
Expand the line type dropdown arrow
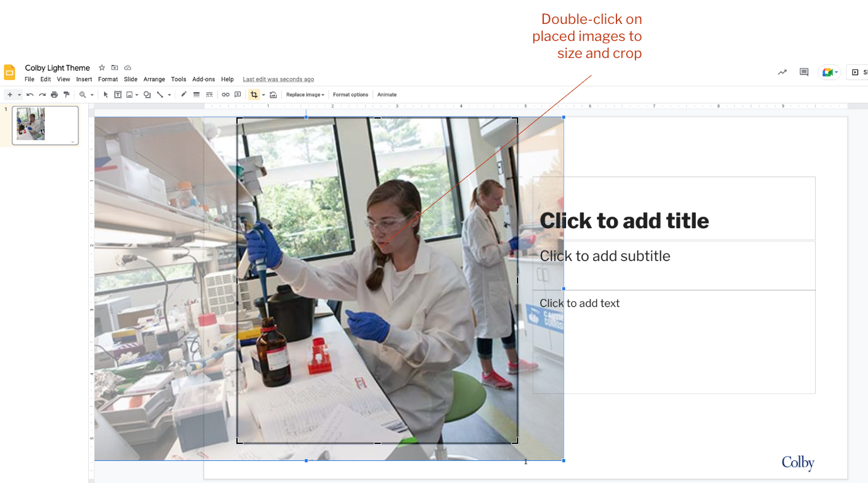169,95
